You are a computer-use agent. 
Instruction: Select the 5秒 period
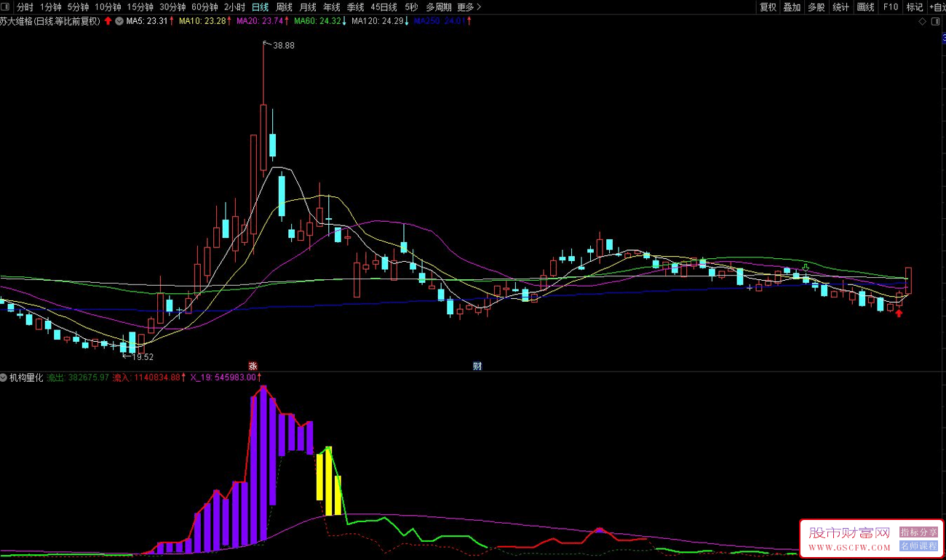[x=411, y=7]
